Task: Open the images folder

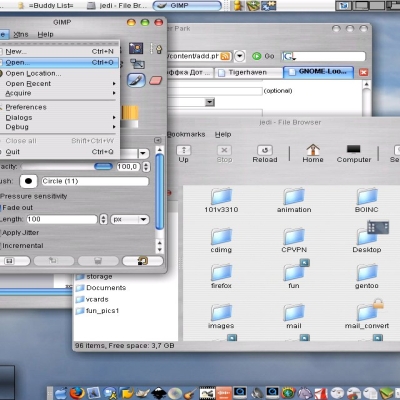Action: [221, 316]
